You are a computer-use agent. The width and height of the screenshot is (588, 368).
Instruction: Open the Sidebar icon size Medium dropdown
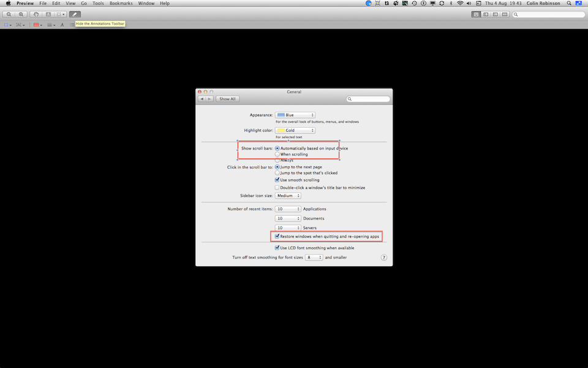[x=288, y=195]
